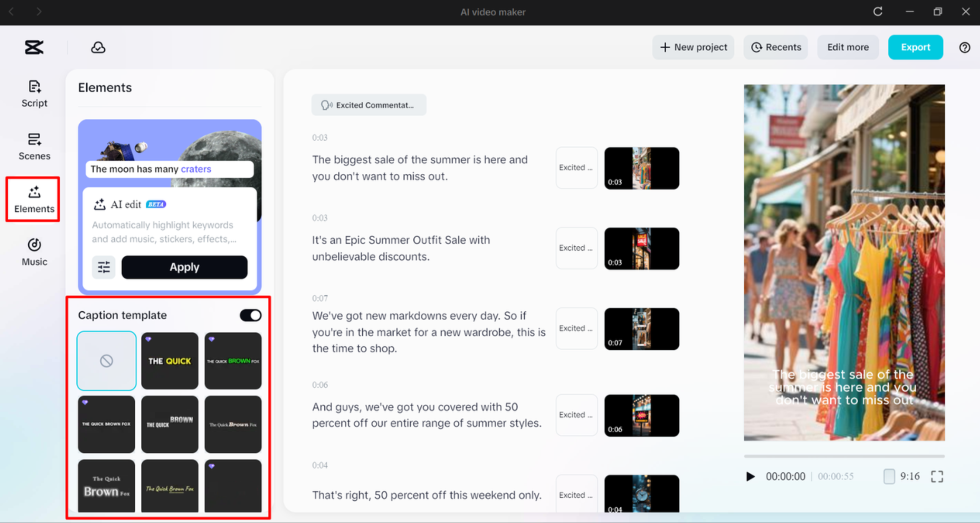
Task: Click the video preview progress bar
Action: pos(844,456)
